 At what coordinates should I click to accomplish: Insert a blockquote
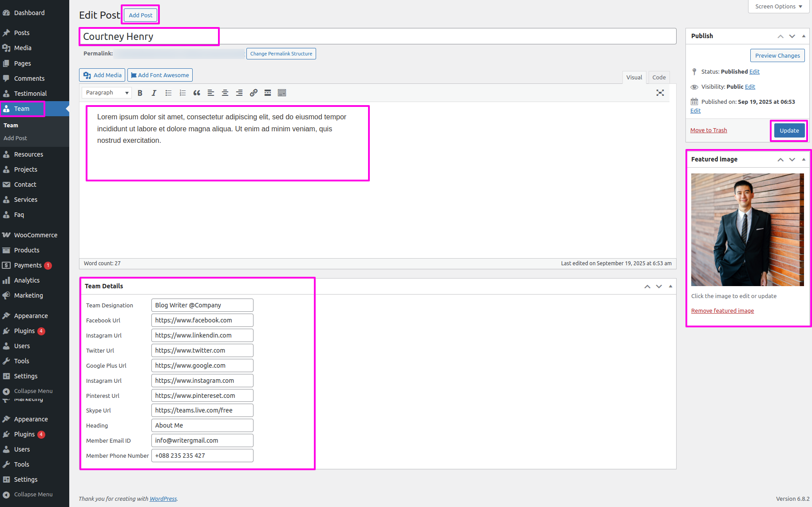197,93
